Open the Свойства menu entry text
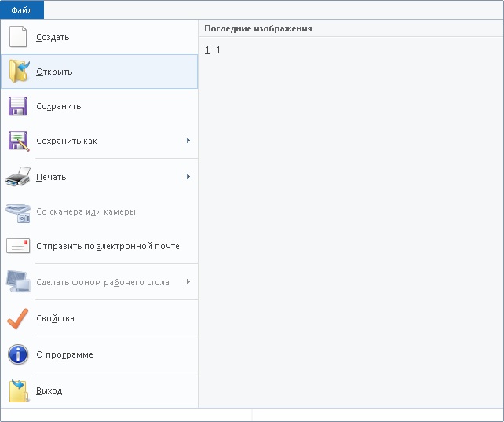 click(x=55, y=318)
